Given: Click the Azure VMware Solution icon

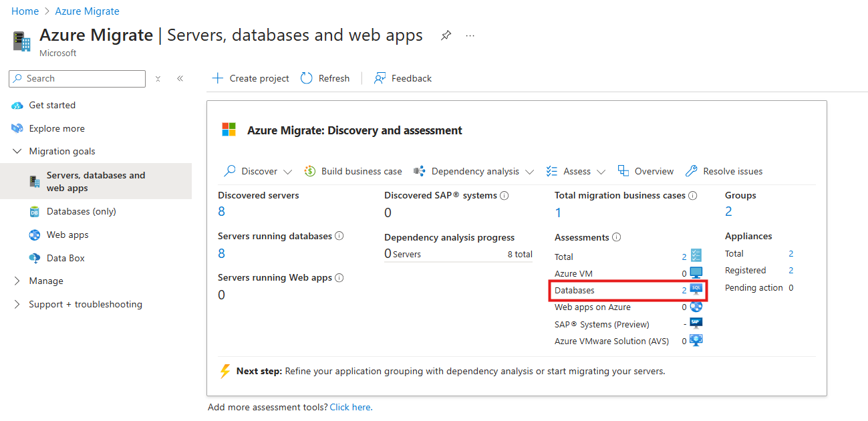Looking at the screenshot, I should 695,340.
